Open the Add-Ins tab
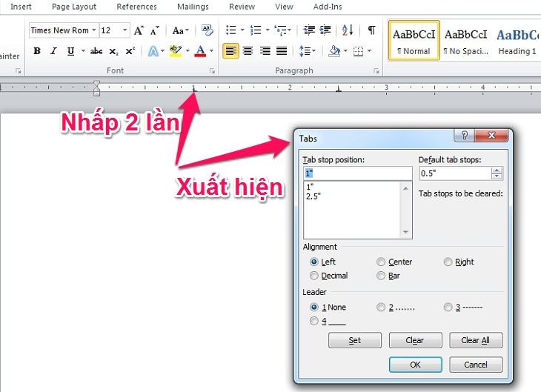541x392 pixels. (x=328, y=7)
